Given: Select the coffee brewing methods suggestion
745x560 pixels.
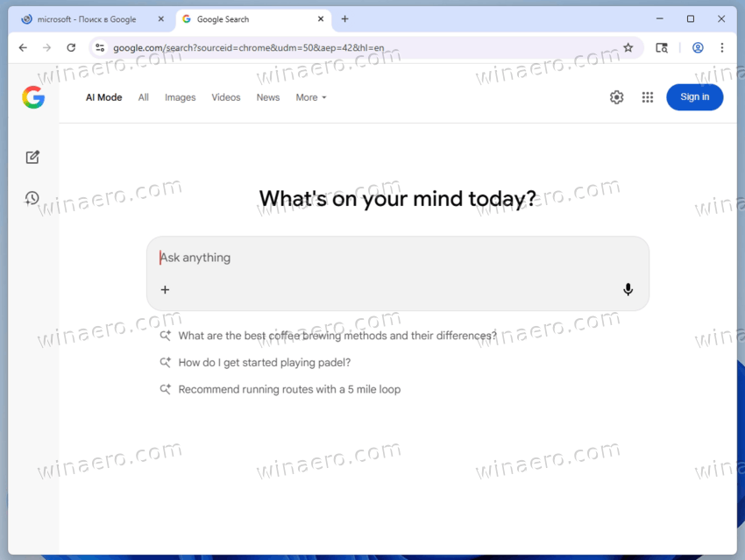Looking at the screenshot, I should [337, 335].
